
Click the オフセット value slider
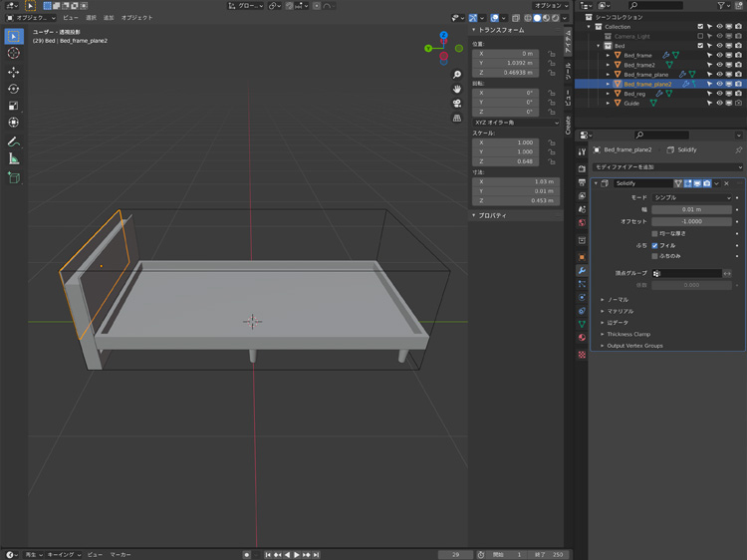[x=690, y=221]
